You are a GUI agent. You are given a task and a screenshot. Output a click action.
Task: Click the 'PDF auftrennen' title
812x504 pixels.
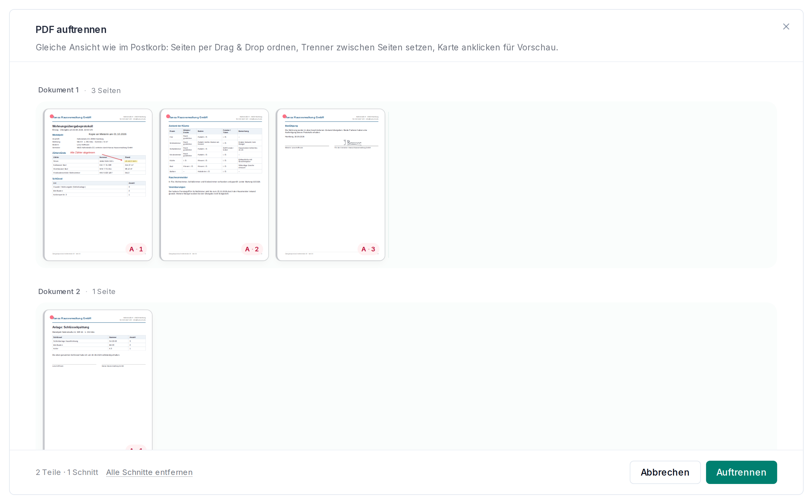pos(71,29)
